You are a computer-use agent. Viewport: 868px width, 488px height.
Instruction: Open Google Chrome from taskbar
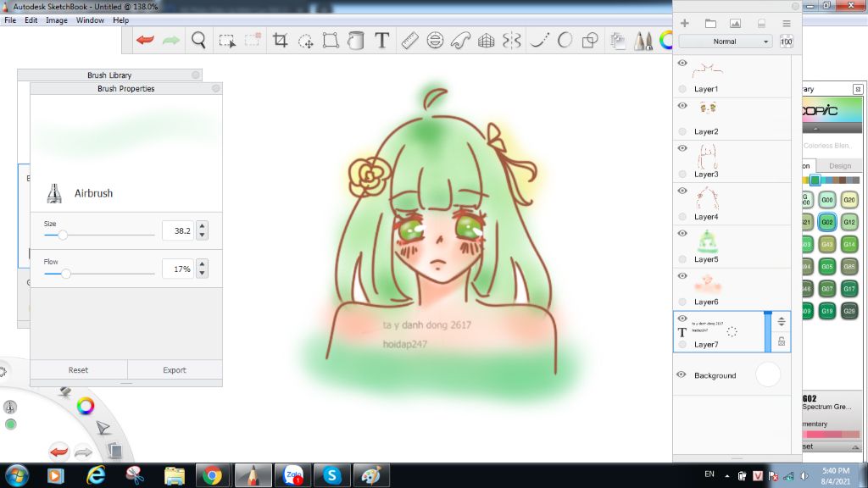(211, 476)
